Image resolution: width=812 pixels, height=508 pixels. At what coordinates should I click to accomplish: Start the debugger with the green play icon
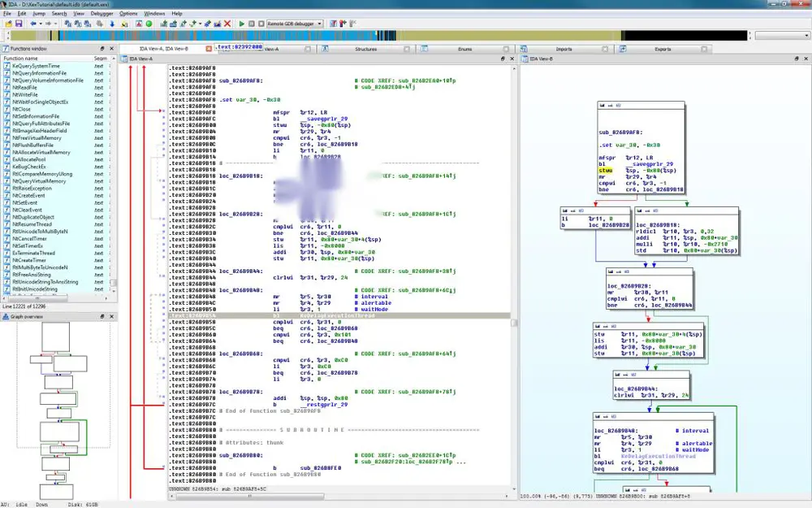tap(241, 24)
